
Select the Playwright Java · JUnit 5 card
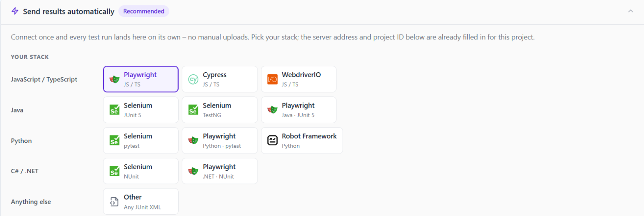pos(299,110)
